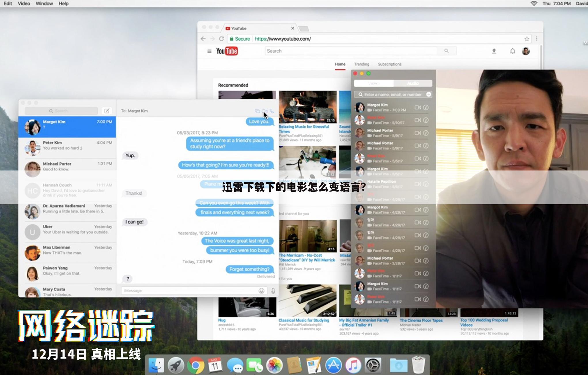Open Uber conversation
This screenshot has height=375, width=588.
pos(67,232)
